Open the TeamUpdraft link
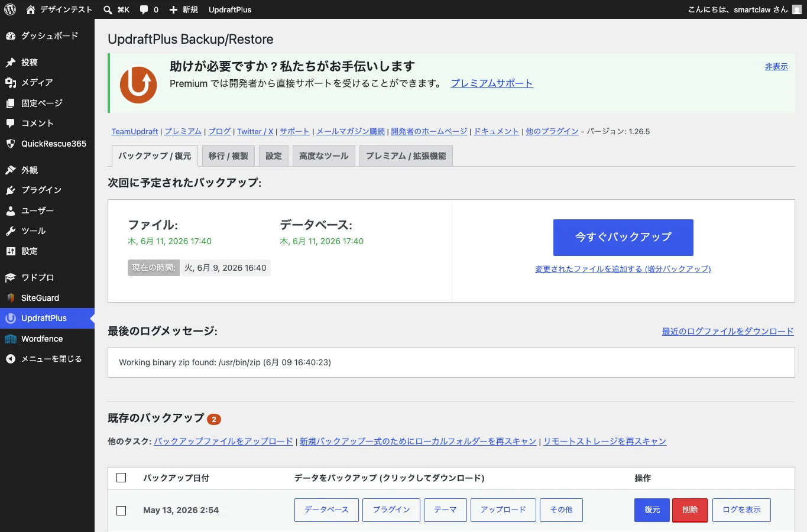 pos(135,131)
